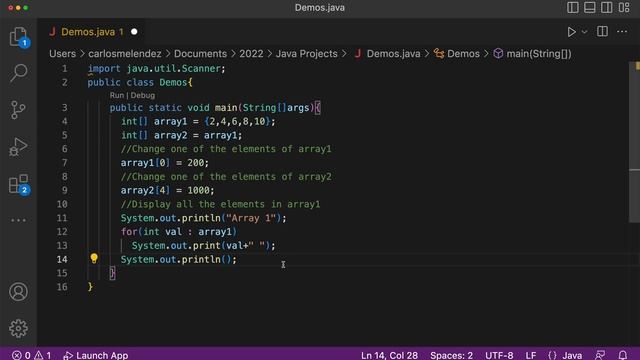
Task: Open Demos class breadcrumb segment
Action: pos(457,54)
